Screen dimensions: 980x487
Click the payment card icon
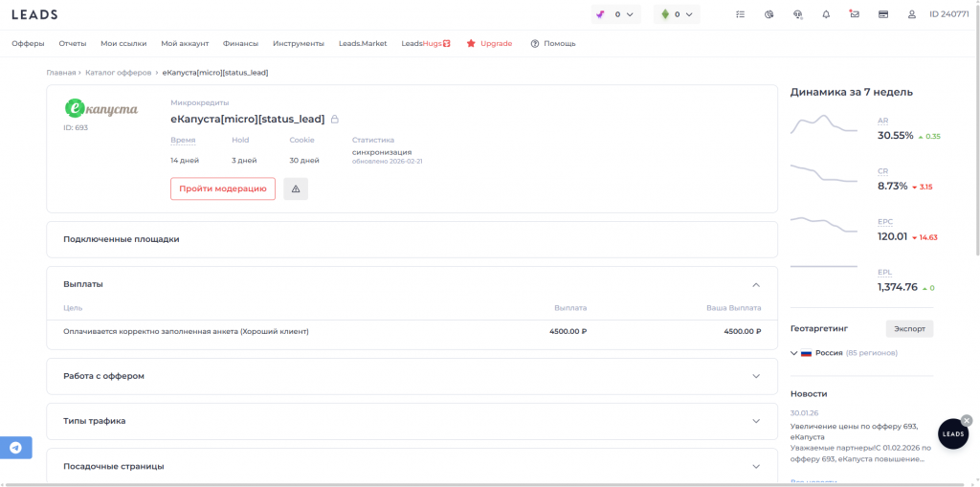pyautogui.click(x=883, y=14)
